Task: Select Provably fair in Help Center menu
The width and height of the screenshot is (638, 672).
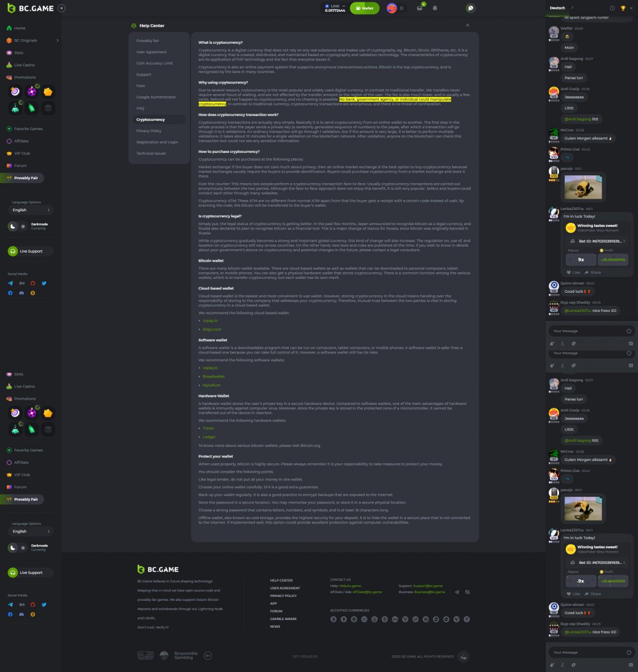Action: [148, 41]
